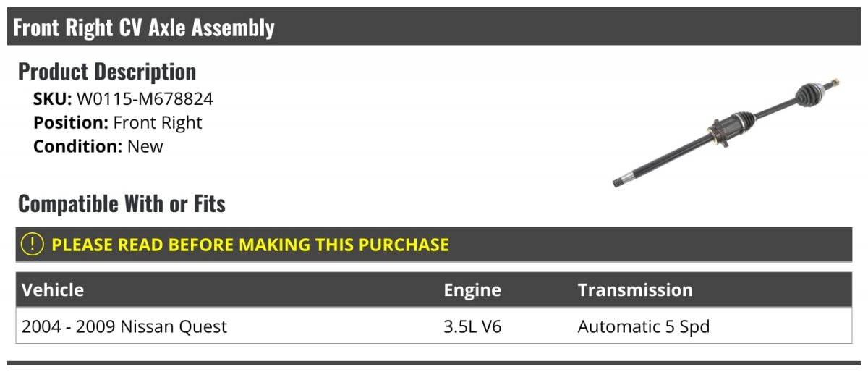Click the bold SKU label
Viewport: 868px width, 372px height.
pos(52,99)
